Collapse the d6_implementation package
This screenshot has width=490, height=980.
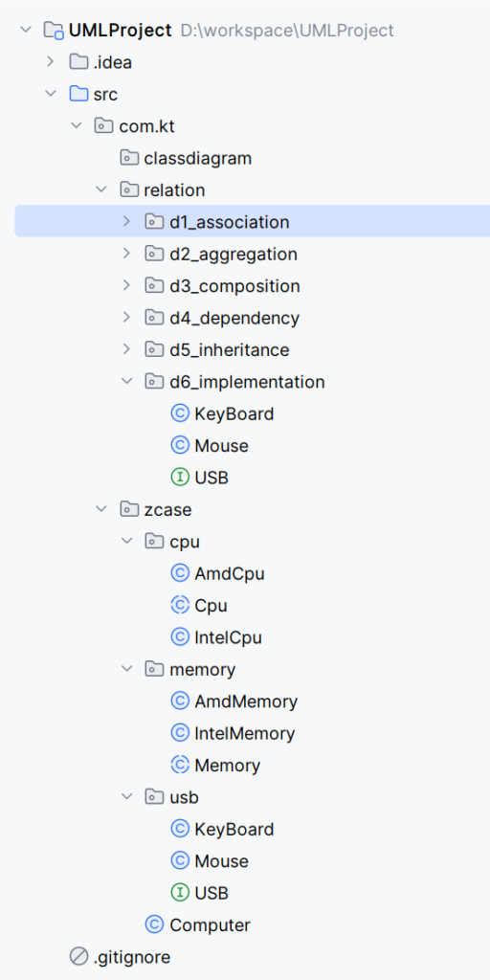tap(127, 381)
